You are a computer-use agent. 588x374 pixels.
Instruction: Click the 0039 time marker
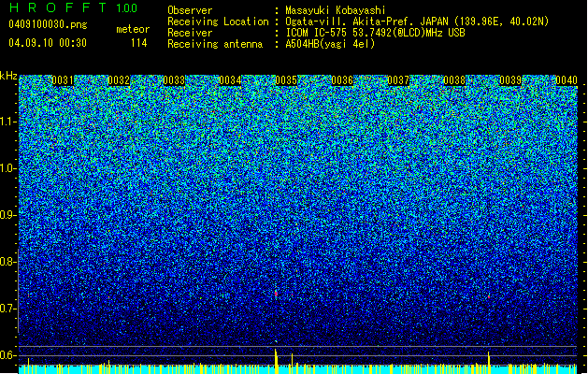coord(510,80)
